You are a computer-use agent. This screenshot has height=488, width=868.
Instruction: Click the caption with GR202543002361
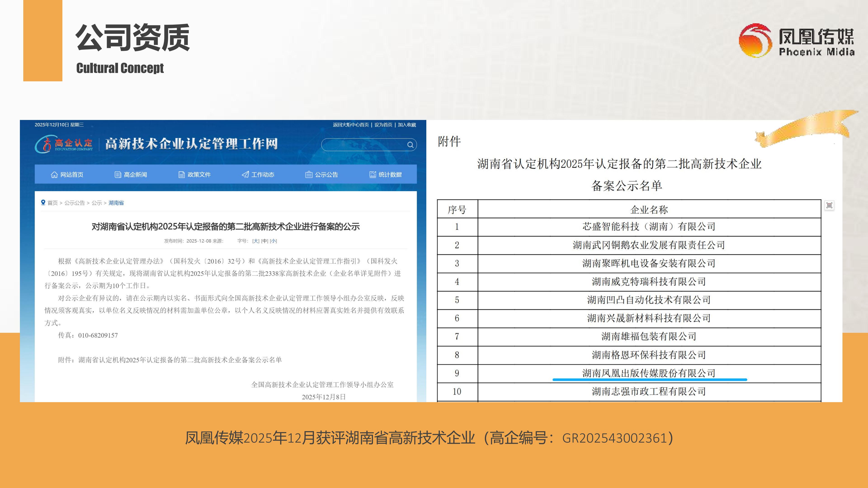click(429, 438)
